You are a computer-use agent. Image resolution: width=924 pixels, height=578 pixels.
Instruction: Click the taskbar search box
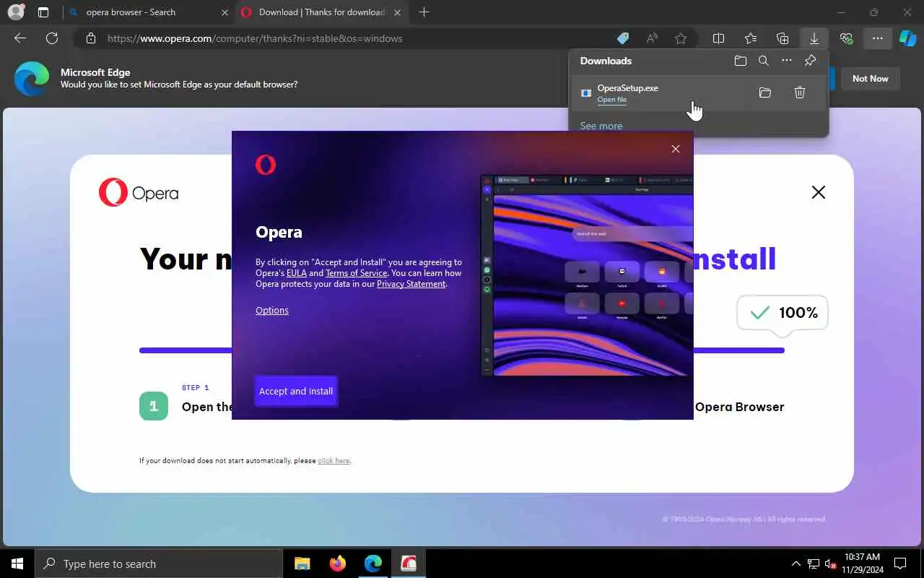[159, 564]
